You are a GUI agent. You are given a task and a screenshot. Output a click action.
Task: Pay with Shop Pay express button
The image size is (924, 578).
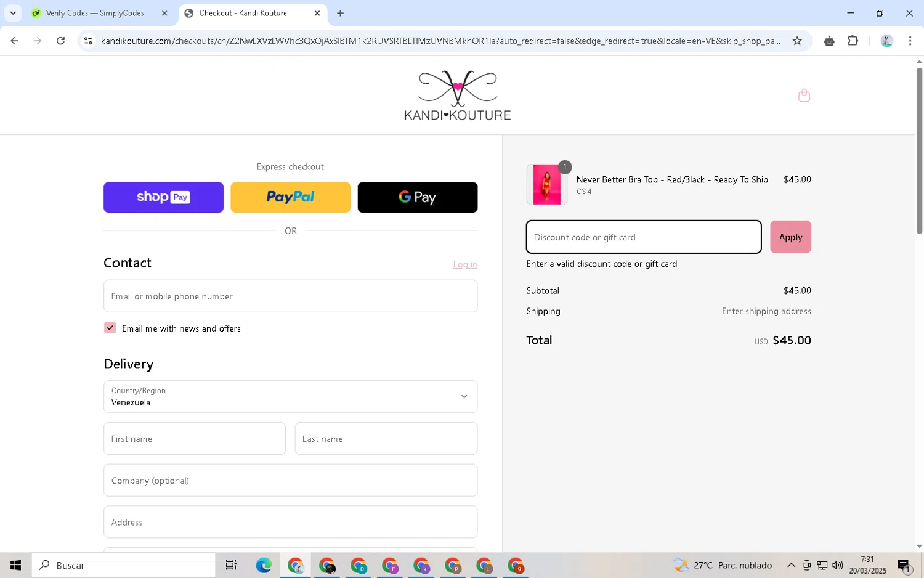[163, 197]
